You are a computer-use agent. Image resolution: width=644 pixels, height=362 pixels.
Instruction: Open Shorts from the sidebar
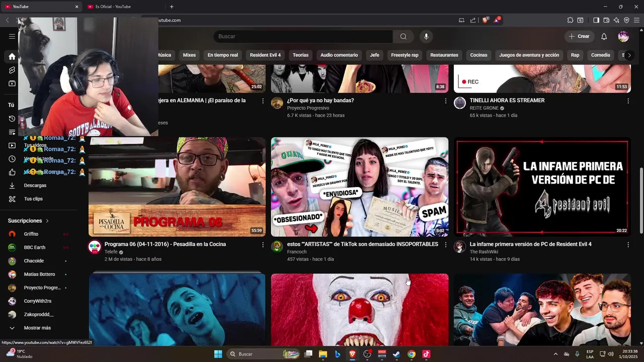pos(12,70)
